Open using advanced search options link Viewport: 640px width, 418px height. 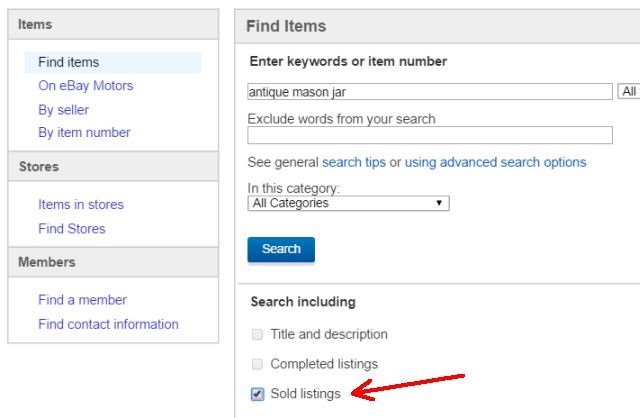[x=495, y=162]
